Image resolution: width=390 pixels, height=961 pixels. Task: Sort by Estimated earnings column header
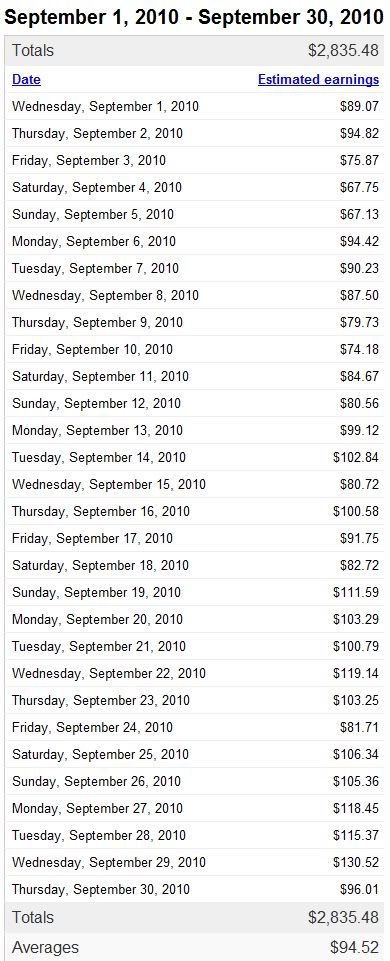318,80
